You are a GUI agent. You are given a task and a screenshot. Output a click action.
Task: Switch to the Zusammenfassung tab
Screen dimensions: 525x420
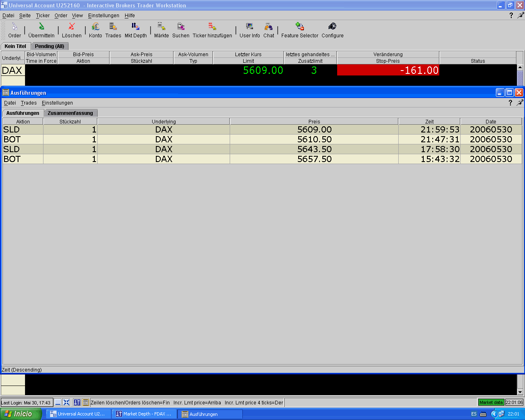tap(71, 113)
